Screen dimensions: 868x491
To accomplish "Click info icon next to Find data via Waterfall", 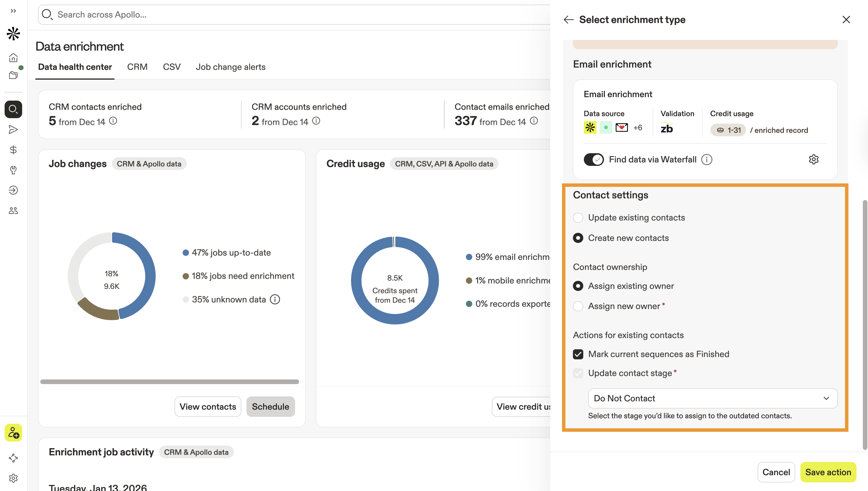I will pyautogui.click(x=706, y=160).
